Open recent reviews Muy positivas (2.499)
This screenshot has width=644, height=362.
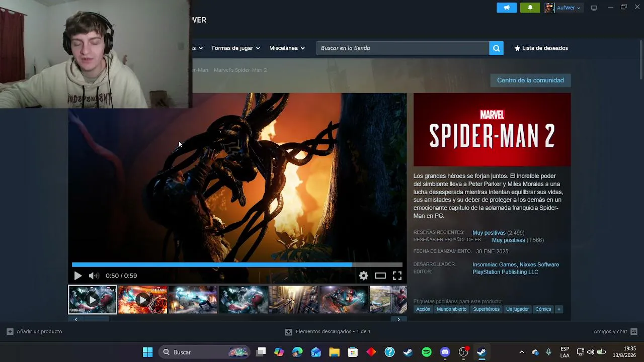[x=498, y=233]
